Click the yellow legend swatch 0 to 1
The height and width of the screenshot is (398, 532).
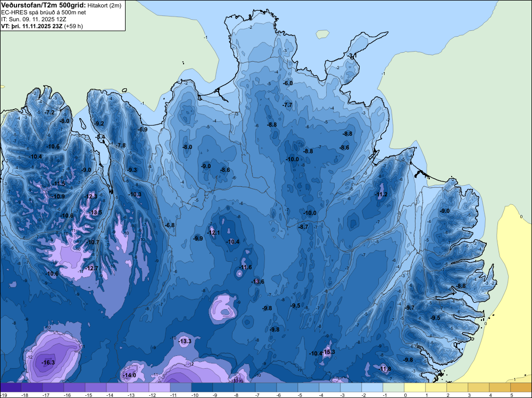[415, 388]
